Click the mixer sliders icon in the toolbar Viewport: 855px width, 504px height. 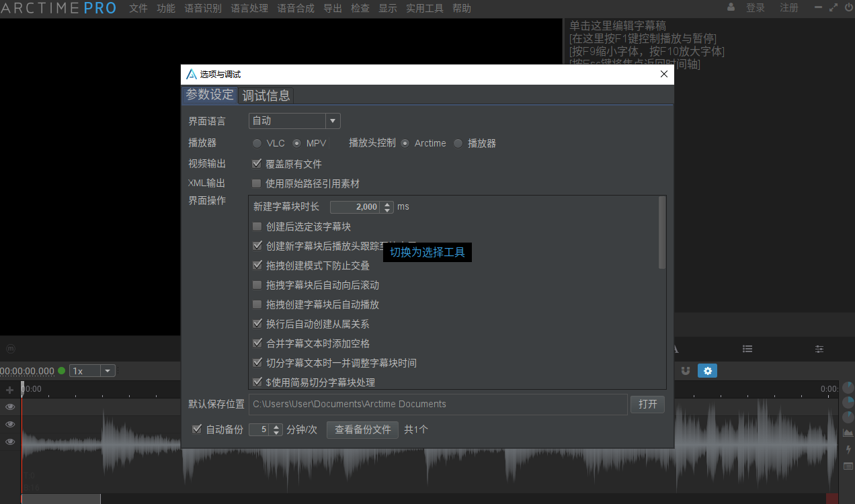coord(819,349)
